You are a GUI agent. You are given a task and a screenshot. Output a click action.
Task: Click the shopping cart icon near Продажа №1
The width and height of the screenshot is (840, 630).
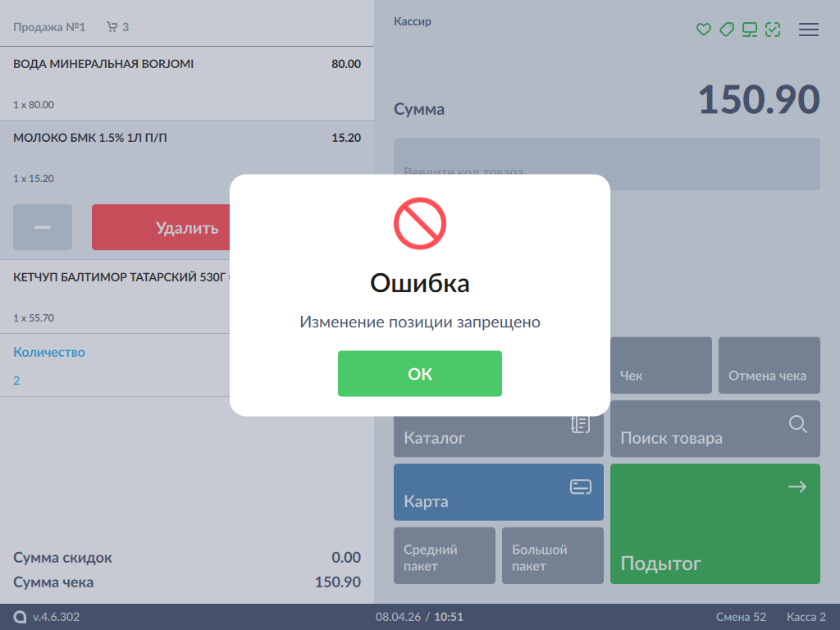click(x=112, y=27)
